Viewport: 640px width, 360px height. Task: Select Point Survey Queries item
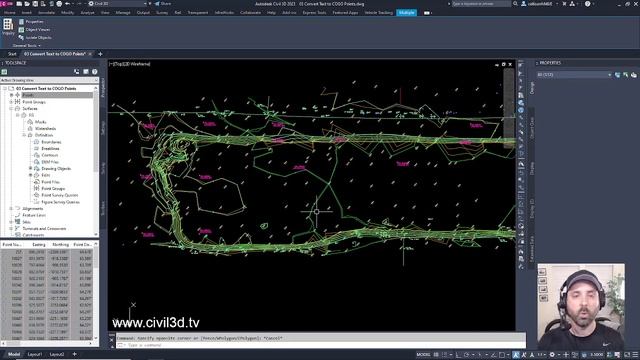[60, 195]
